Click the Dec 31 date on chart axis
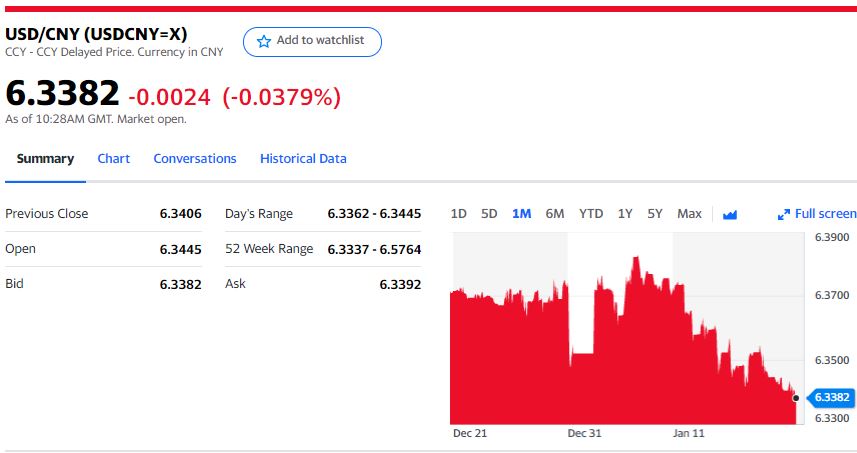 [584, 433]
